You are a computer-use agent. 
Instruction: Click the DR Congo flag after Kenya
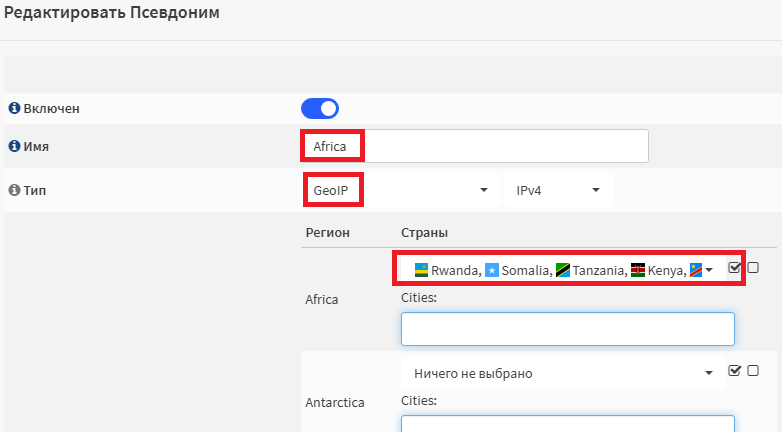click(696, 270)
